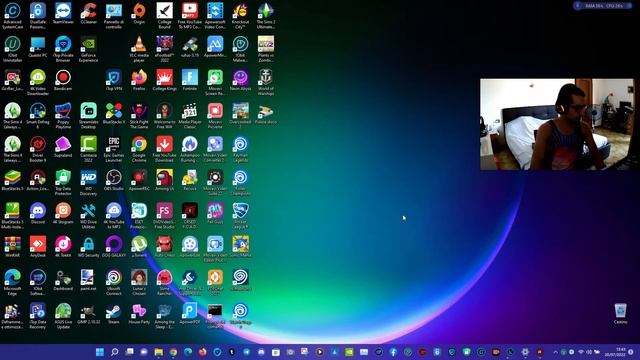Select the webcam overlay window
This screenshot has height=360, width=640.
coord(557,124)
